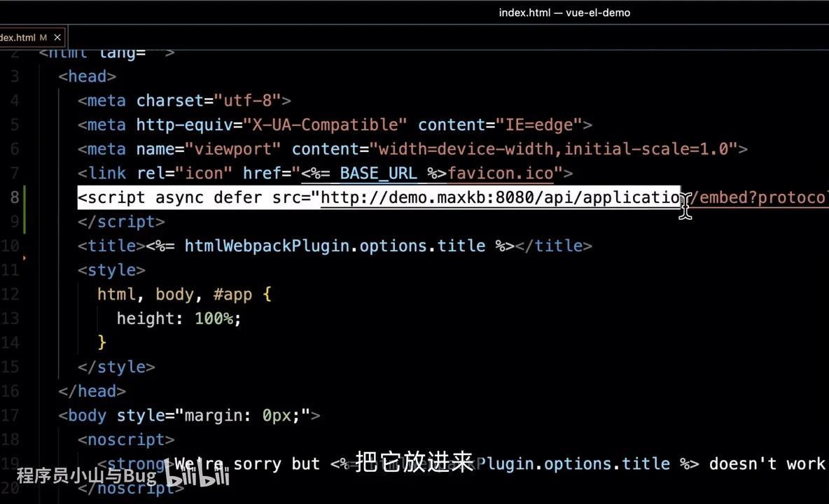The height and width of the screenshot is (504, 829).
Task: Click line number 4 in the gutter
Action: point(14,100)
